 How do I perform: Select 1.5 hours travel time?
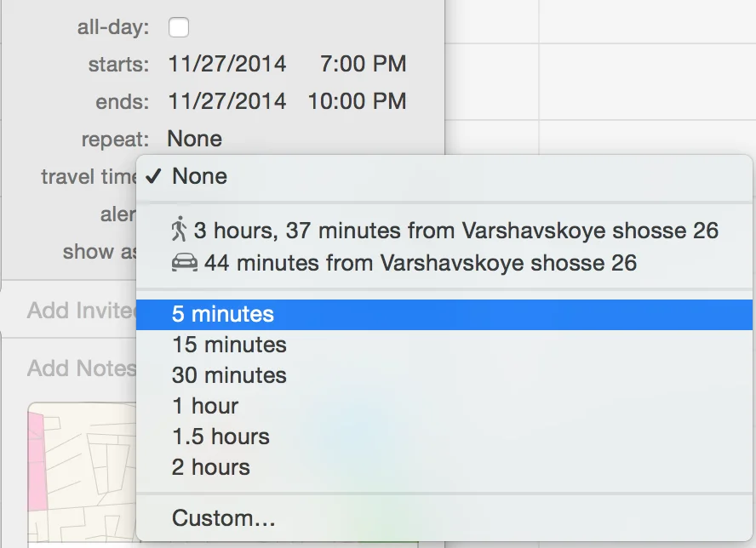[220, 437]
